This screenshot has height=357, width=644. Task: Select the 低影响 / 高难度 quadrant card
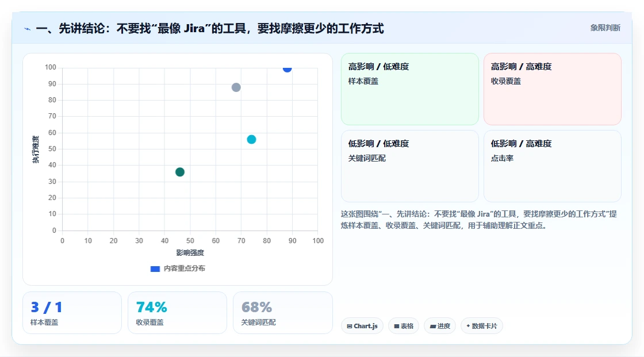553,166
